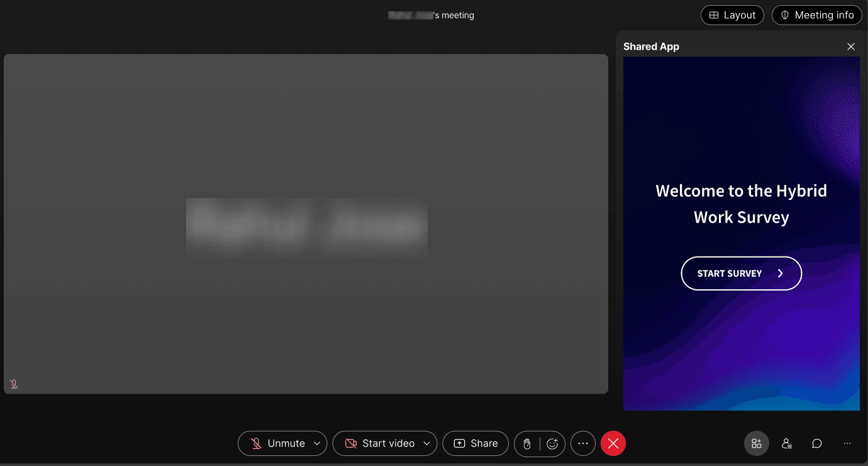868x466 pixels.
Task: Open panel options ellipsis at bottom right
Action: [x=847, y=443]
